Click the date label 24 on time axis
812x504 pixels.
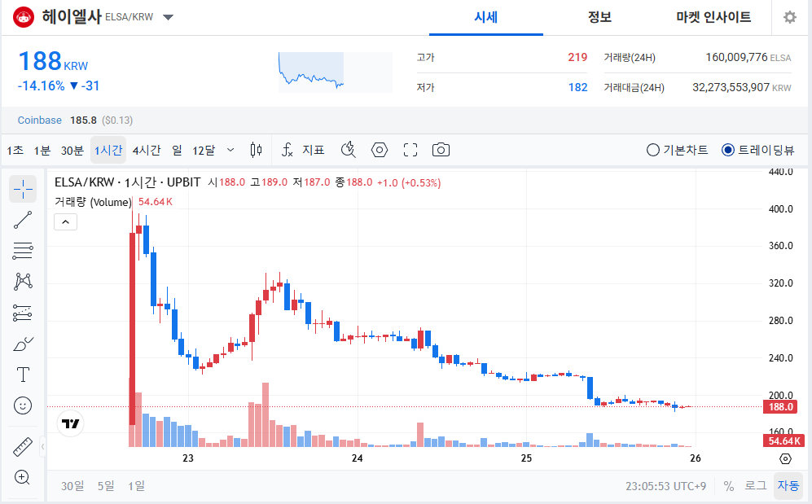358,458
